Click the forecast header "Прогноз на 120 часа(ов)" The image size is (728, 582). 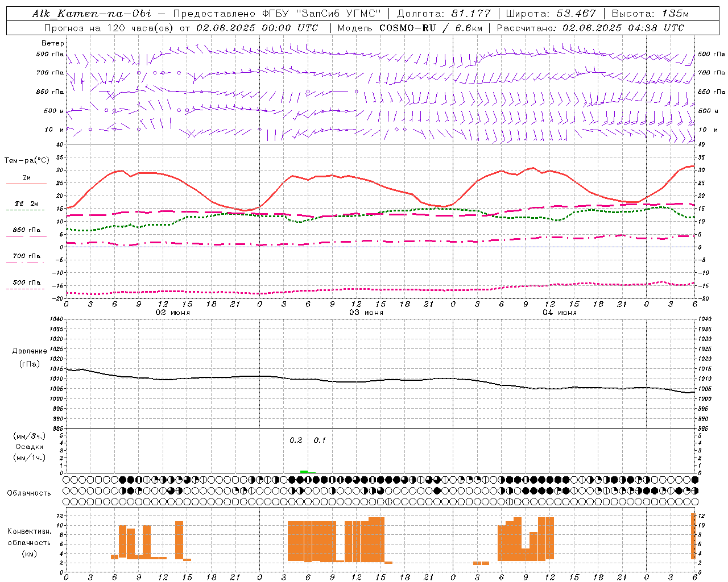click(109, 28)
